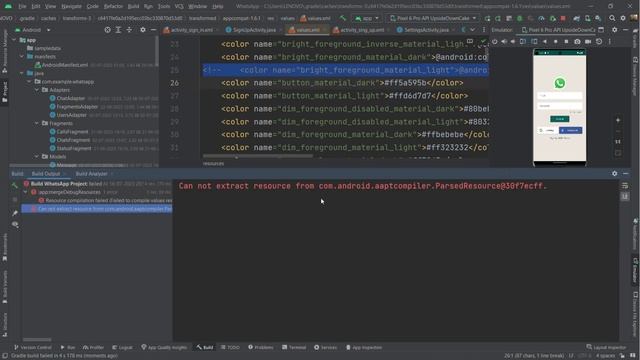Open Terminal tool window button

click(x=294, y=347)
